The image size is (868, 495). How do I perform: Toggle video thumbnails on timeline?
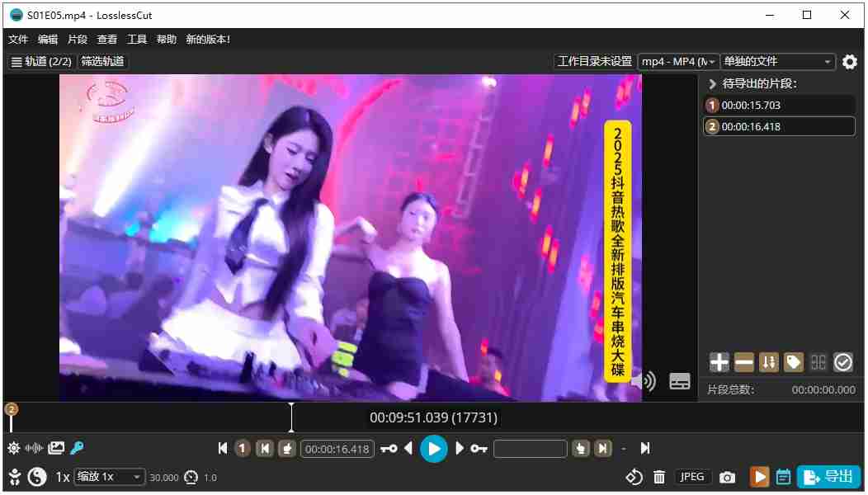point(56,448)
